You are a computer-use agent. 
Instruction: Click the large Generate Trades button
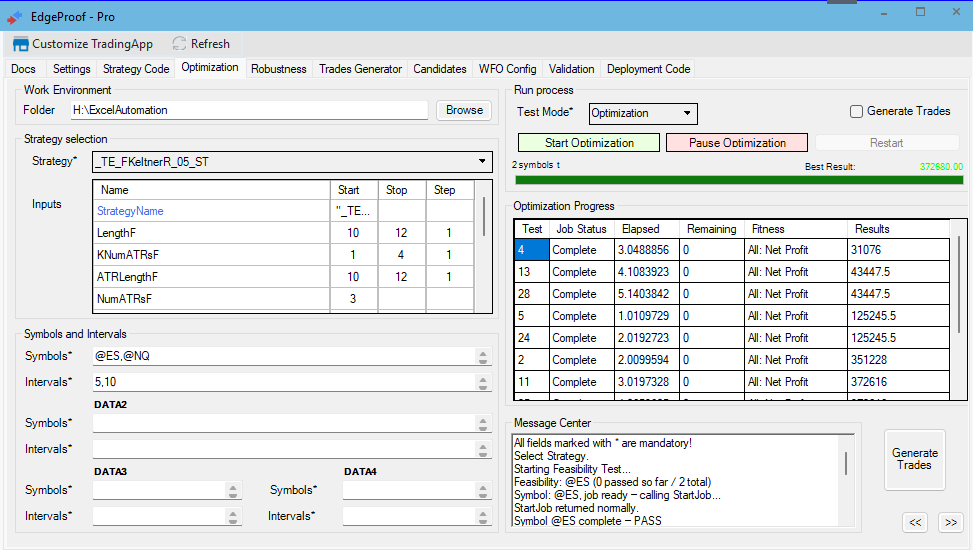pos(915,459)
